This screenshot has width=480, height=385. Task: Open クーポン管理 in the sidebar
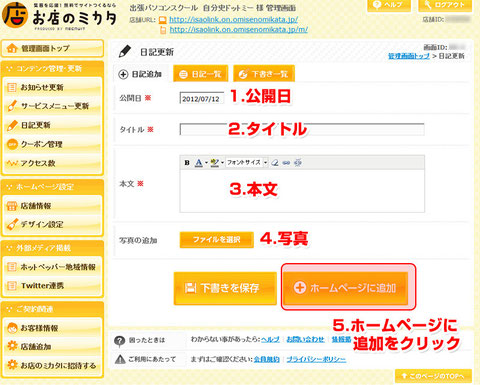(x=52, y=144)
